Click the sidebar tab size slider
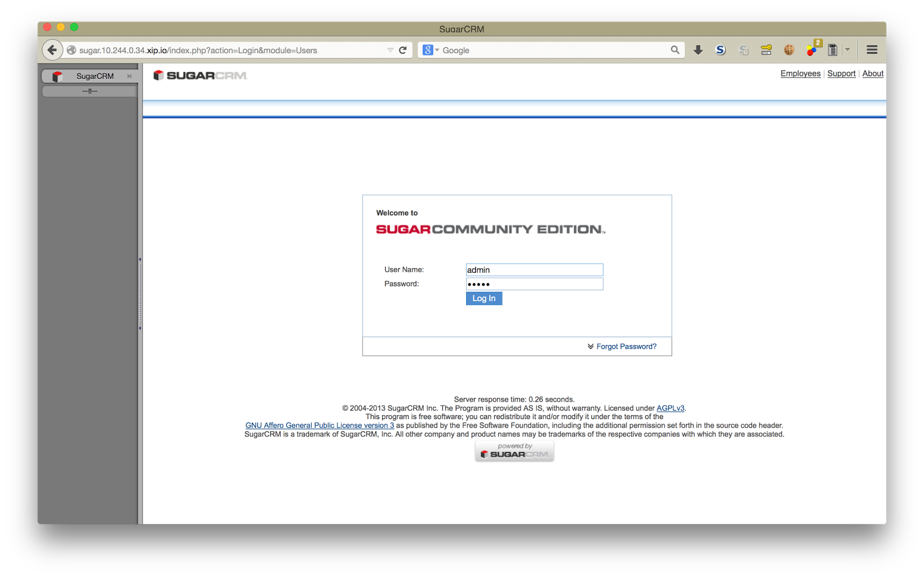924x578 pixels. (x=90, y=91)
